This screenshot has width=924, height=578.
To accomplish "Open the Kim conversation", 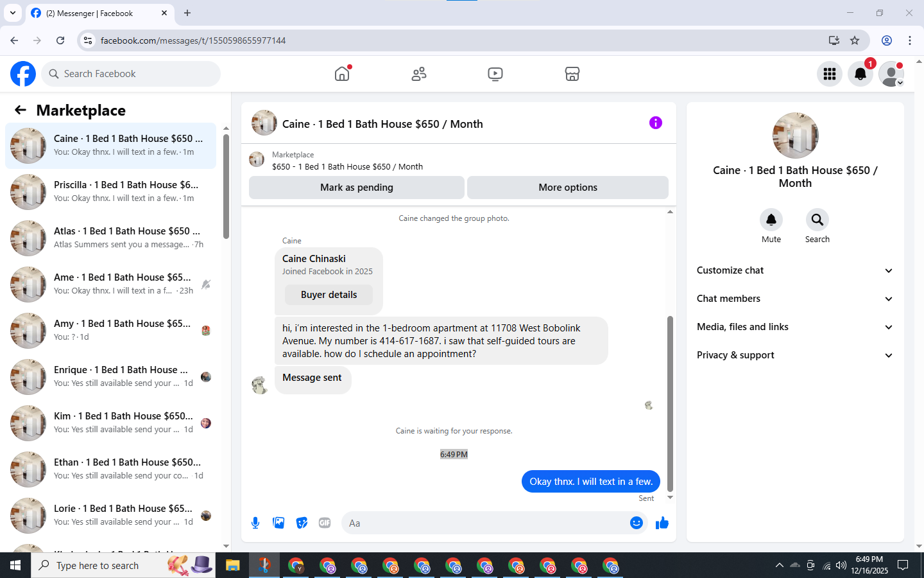I will pyautogui.click(x=110, y=423).
